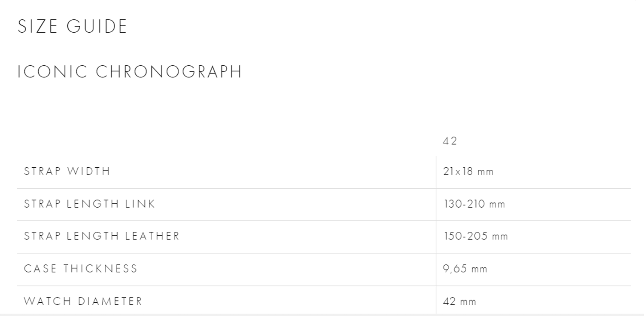Click the word LEATHER in the table
Viewport: 644px width, 316px height.
pos(152,236)
